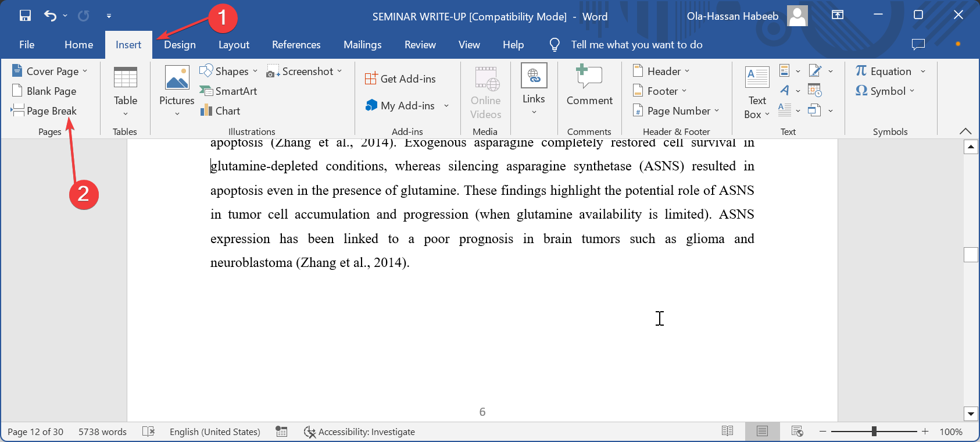980x442 pixels.
Task: Insert Date and Time
Action: (x=814, y=91)
